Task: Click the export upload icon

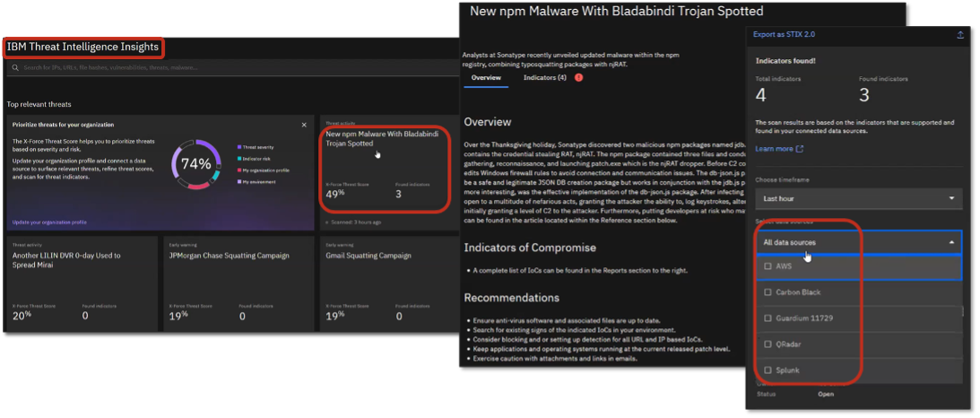Action: [x=960, y=35]
